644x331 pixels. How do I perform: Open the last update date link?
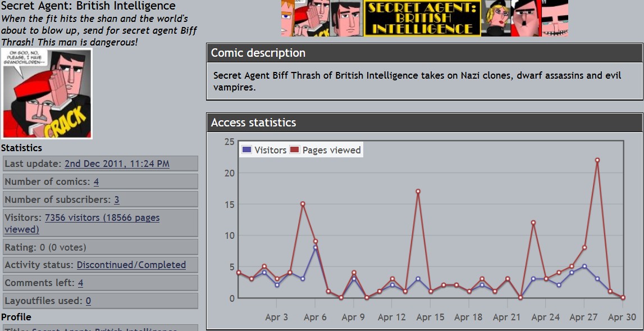117,164
